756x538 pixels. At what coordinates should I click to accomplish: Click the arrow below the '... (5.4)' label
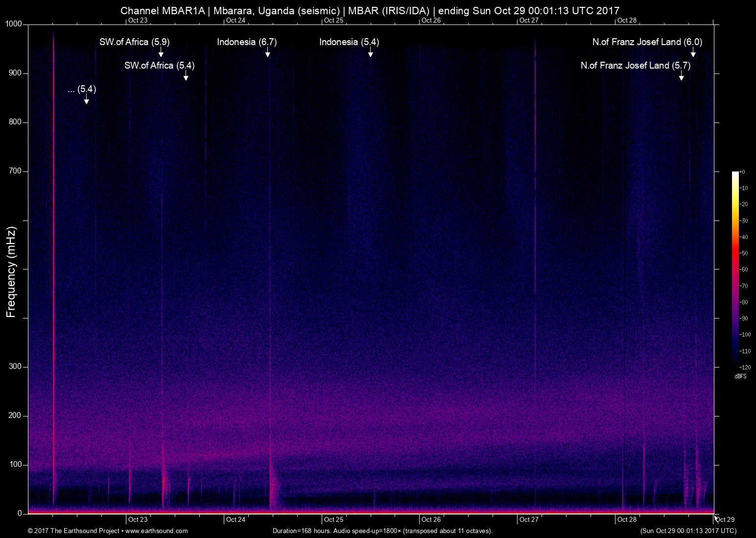[x=86, y=100]
